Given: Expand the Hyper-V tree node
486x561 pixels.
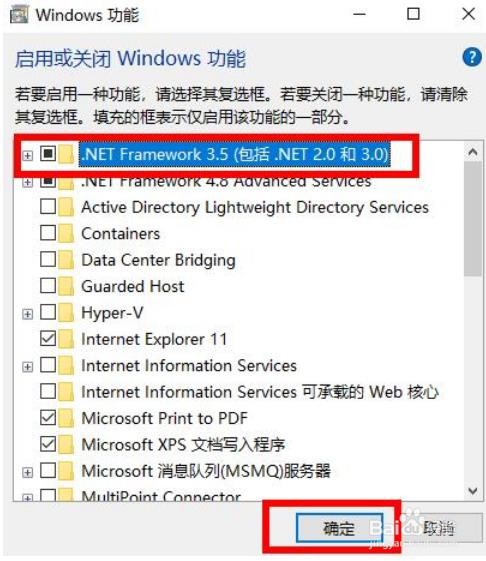Looking at the screenshot, I should (28, 314).
